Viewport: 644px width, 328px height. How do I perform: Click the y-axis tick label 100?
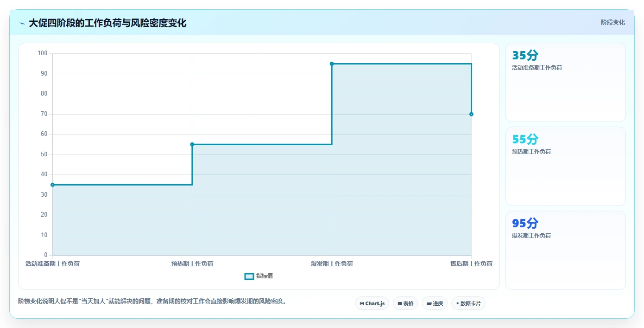pyautogui.click(x=43, y=53)
